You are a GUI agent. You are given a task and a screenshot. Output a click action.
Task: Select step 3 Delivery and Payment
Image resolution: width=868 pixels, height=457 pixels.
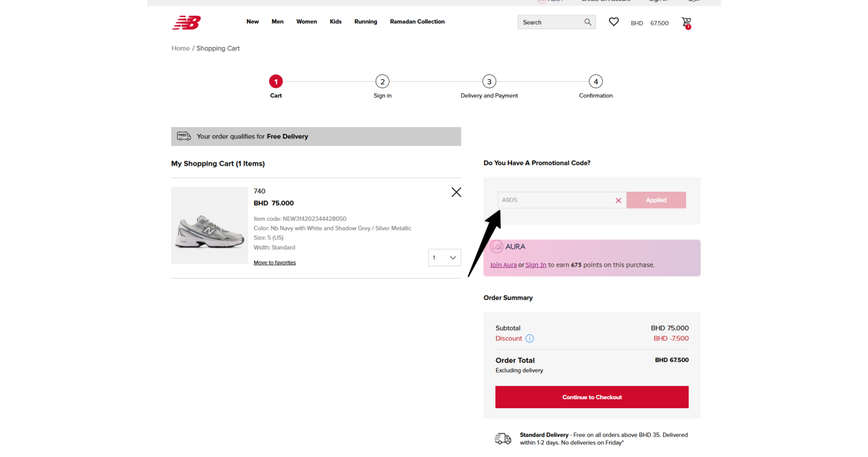489,81
